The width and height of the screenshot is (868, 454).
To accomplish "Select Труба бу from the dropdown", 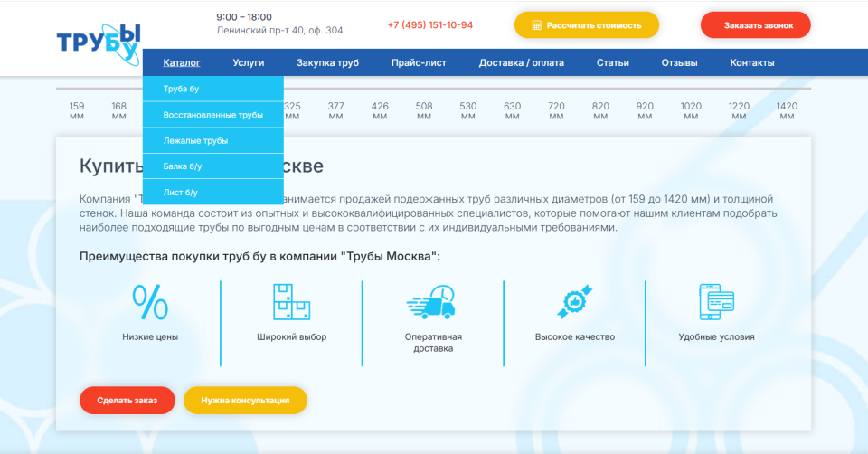I will click(213, 89).
